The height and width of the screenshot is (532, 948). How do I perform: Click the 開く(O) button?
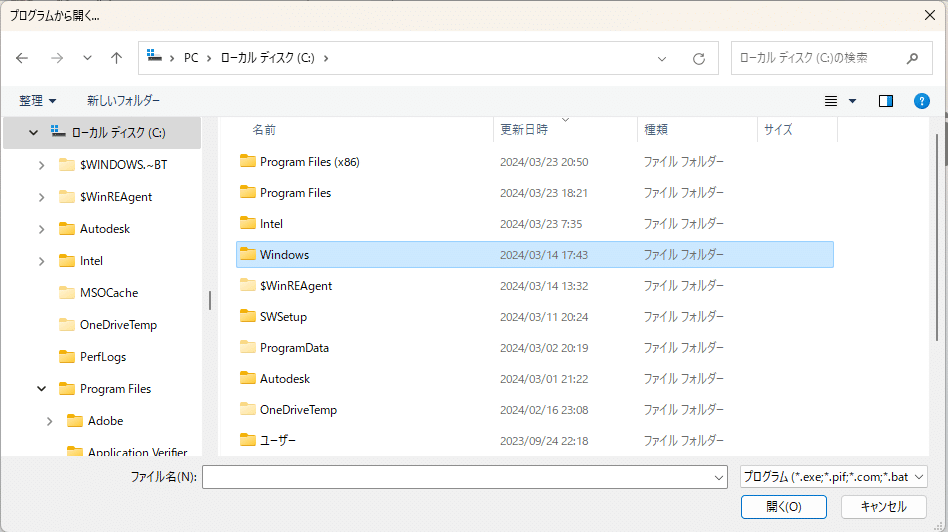point(784,507)
